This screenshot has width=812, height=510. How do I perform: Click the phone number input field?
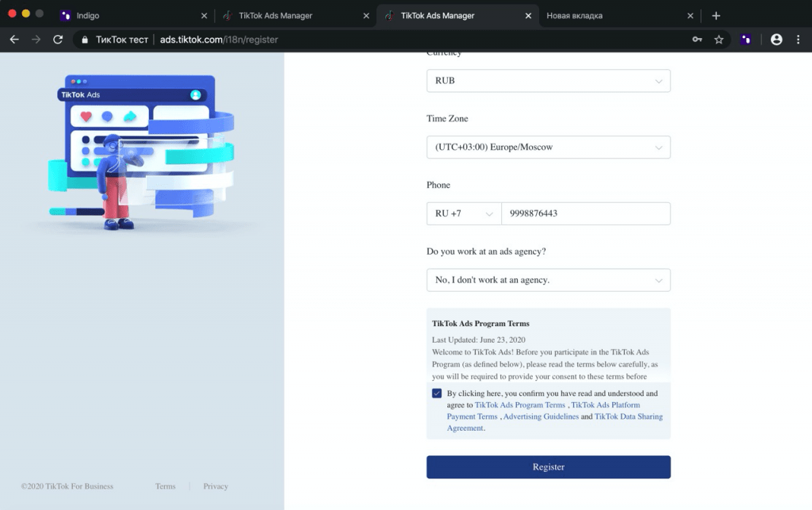tap(585, 213)
